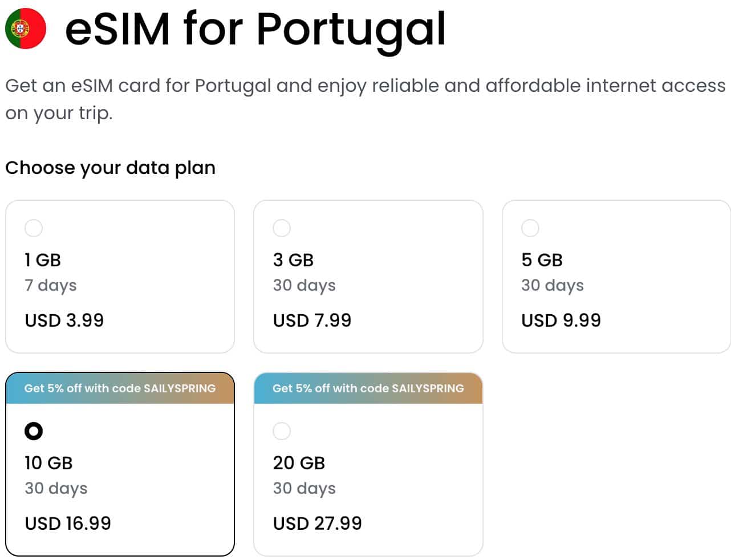Screen dimensions: 731x560
Task: Click SAILYSPRING promo banner on 20 GB card
Action: pyautogui.click(x=368, y=388)
